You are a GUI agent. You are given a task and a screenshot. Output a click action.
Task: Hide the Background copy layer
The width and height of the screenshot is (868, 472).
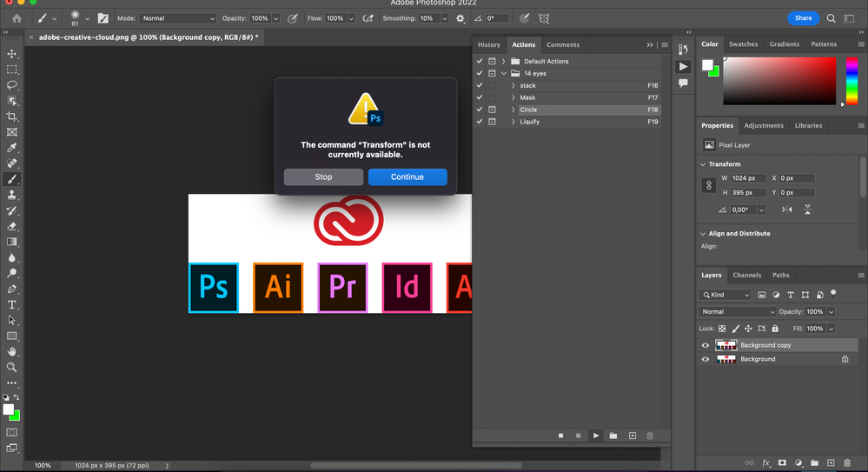click(706, 345)
